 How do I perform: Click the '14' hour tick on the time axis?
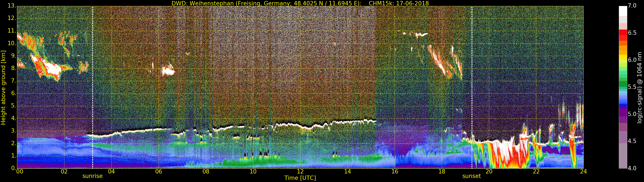[348, 172]
